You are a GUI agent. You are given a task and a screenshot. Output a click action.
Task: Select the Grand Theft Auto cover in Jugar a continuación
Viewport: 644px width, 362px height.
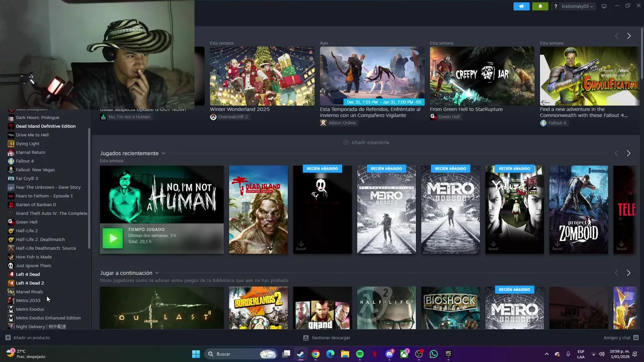click(323, 308)
